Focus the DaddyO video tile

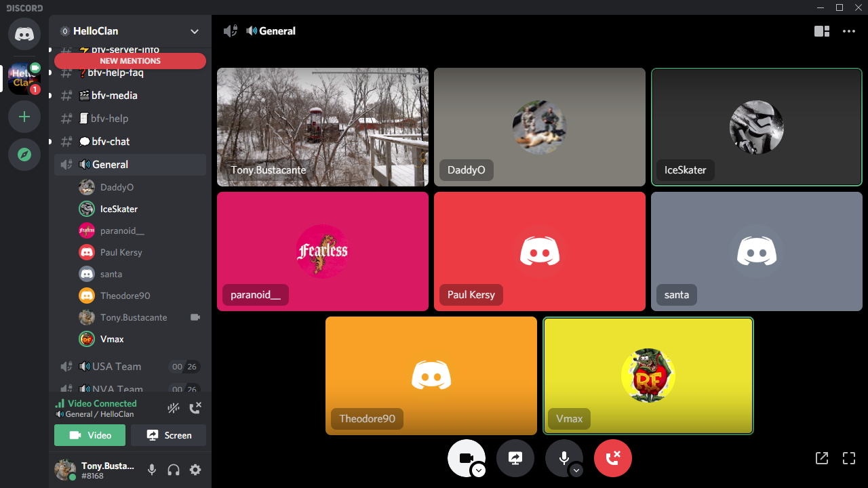point(540,127)
